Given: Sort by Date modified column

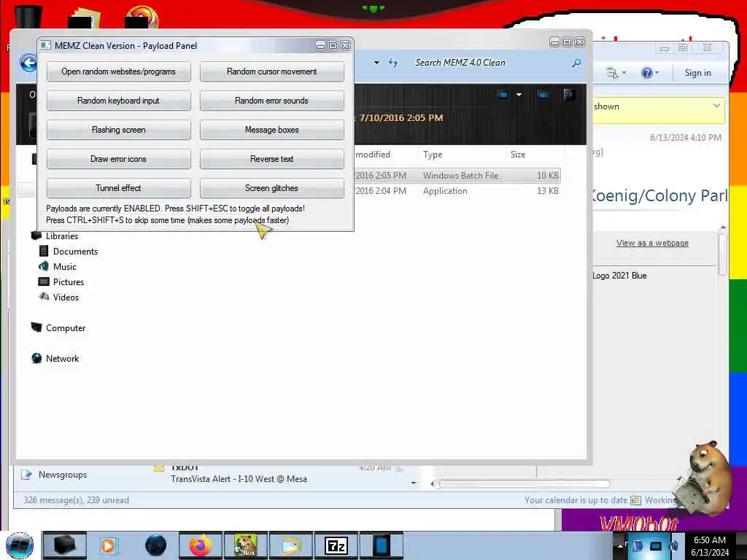Looking at the screenshot, I should (x=373, y=155).
